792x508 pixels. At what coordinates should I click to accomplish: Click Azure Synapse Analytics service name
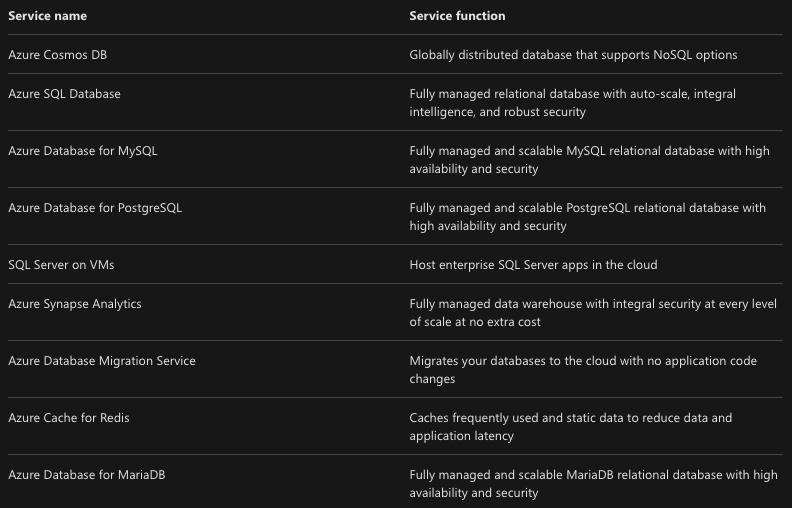click(x=75, y=304)
